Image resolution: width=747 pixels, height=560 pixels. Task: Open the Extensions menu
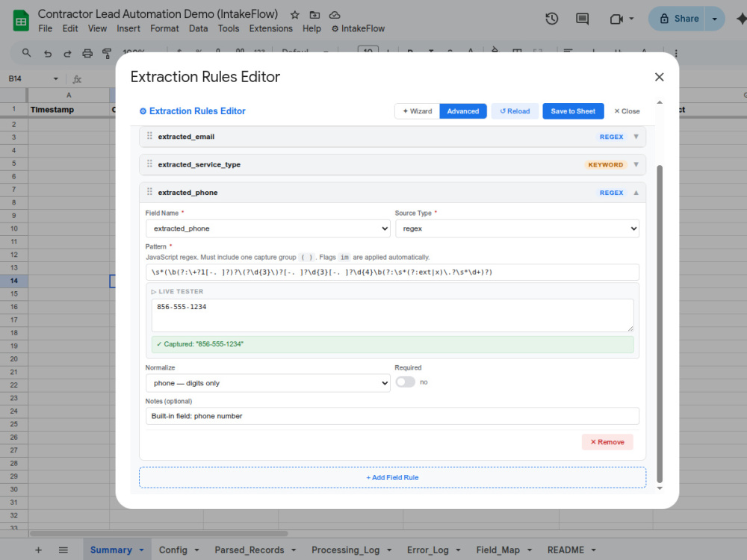coord(270,28)
